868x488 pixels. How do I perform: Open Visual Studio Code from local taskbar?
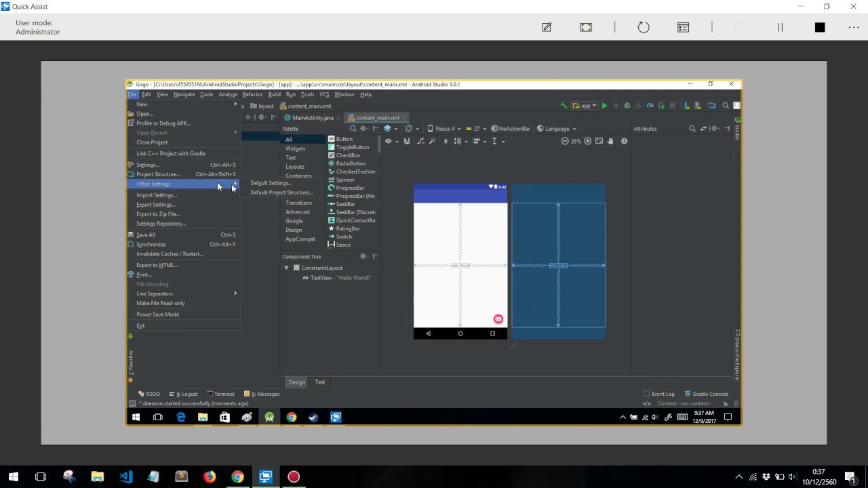coord(125,476)
